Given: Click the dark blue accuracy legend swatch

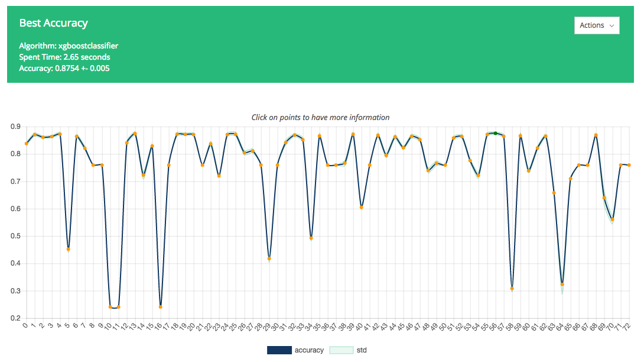Looking at the screenshot, I should [279, 350].
